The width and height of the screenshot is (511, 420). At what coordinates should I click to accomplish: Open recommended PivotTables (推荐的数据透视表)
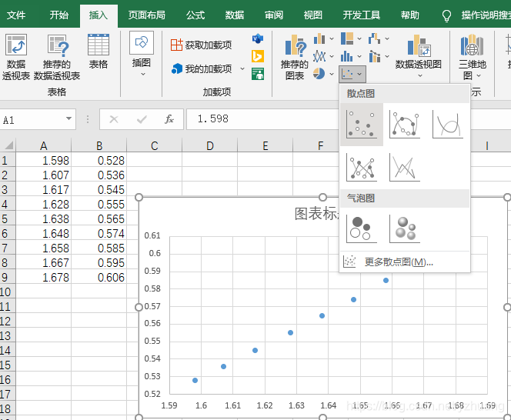tap(57, 57)
